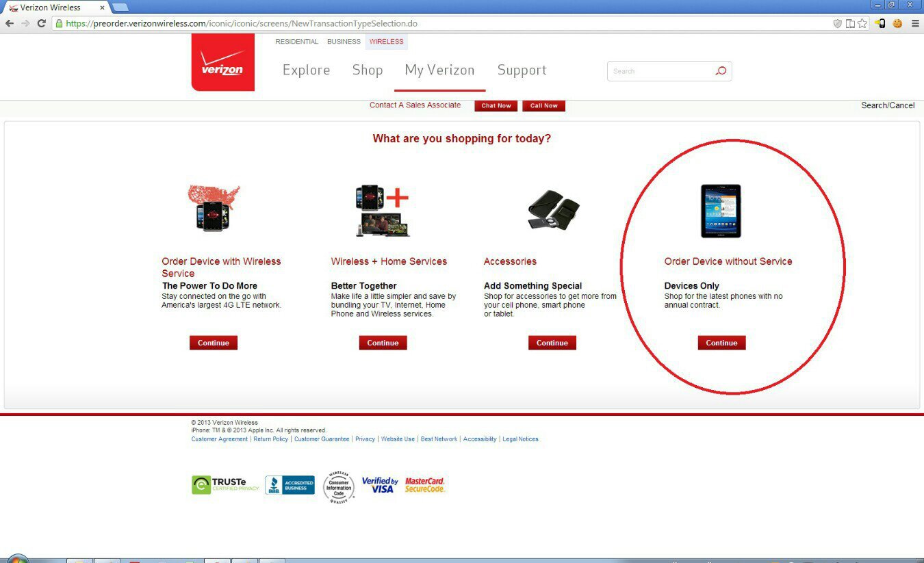Click the Wireless + Home Services devices image

point(383,210)
